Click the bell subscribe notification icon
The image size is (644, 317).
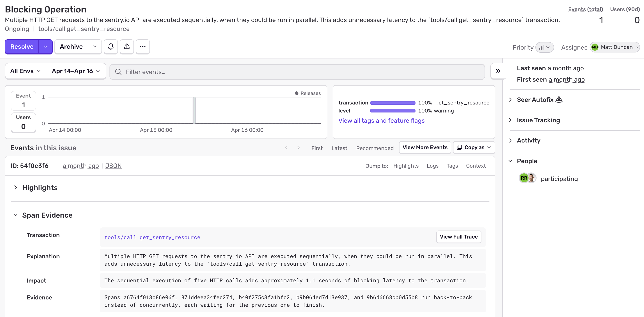point(111,47)
